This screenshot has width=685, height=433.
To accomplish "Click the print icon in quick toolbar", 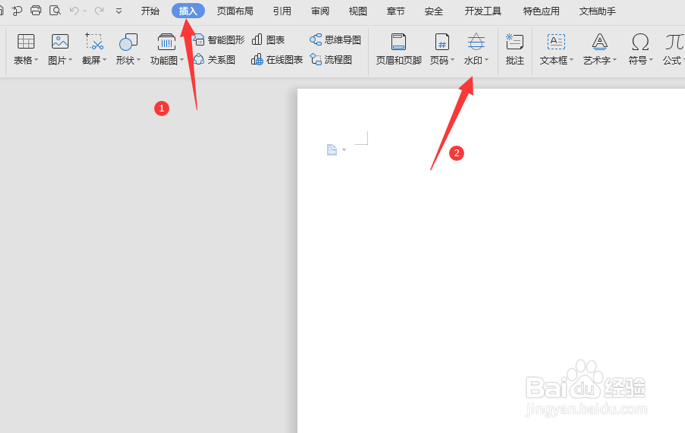I will 36,10.
